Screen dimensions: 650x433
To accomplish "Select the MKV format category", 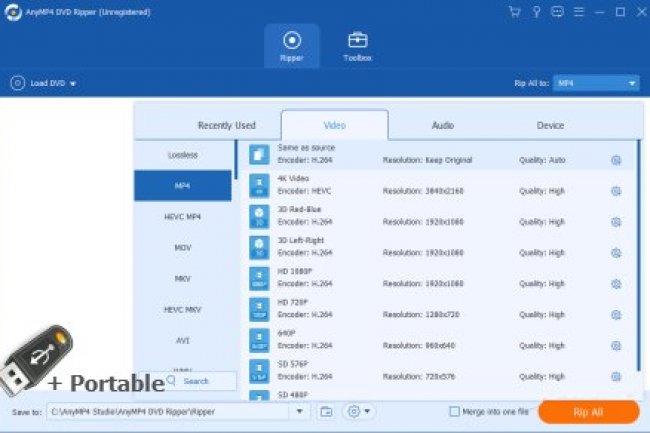I will pyautogui.click(x=183, y=278).
